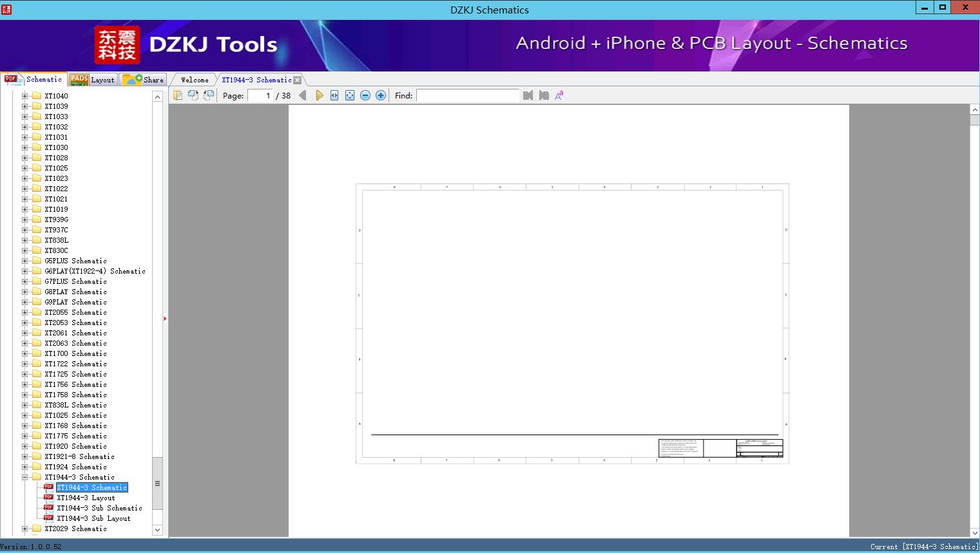Select the XT1758 Schematic folder
The image size is (980, 553).
75,395
